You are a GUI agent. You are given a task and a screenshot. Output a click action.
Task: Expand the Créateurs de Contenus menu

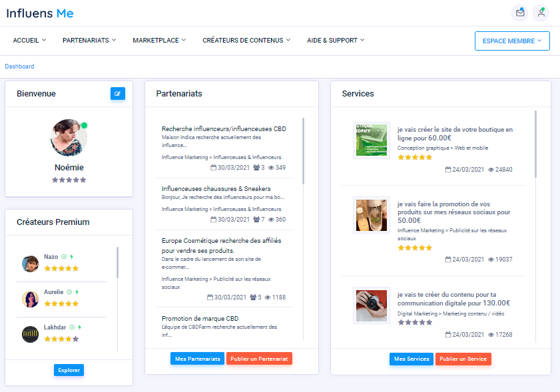pos(246,41)
